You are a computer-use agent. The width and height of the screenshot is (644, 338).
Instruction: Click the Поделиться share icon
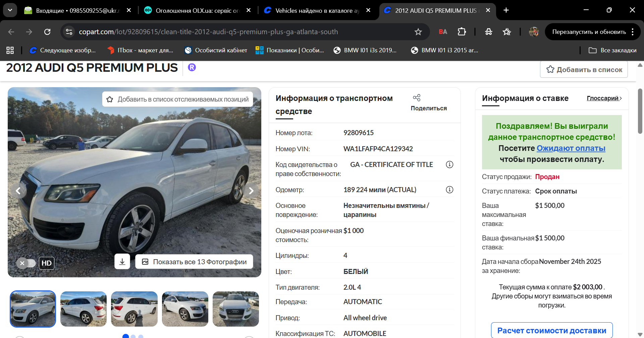pyautogui.click(x=417, y=98)
